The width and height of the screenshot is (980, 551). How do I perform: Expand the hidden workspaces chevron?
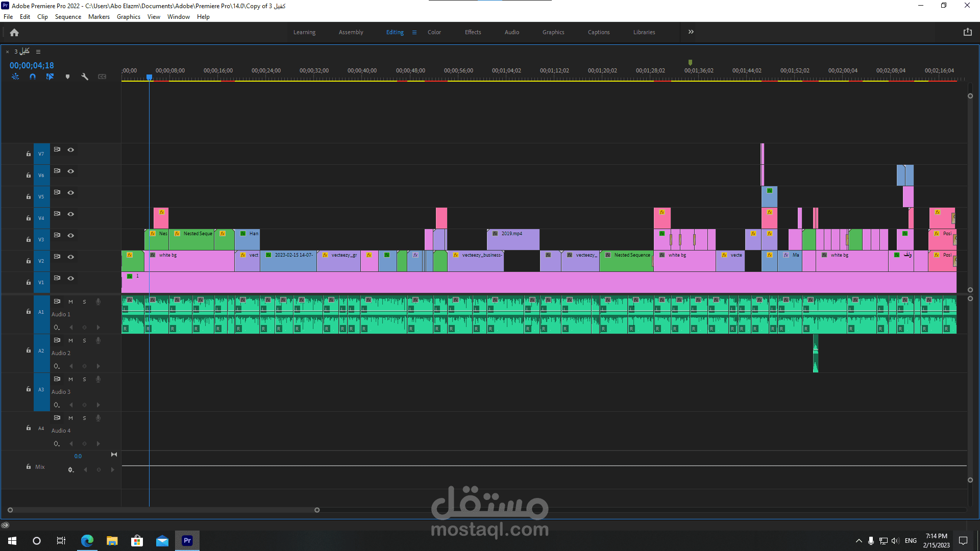click(x=690, y=32)
